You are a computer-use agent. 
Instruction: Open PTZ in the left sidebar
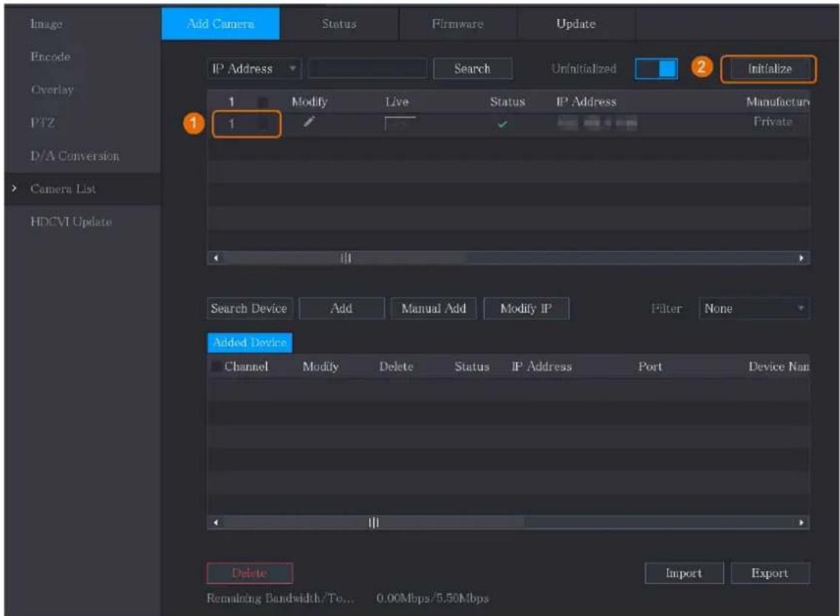point(42,123)
